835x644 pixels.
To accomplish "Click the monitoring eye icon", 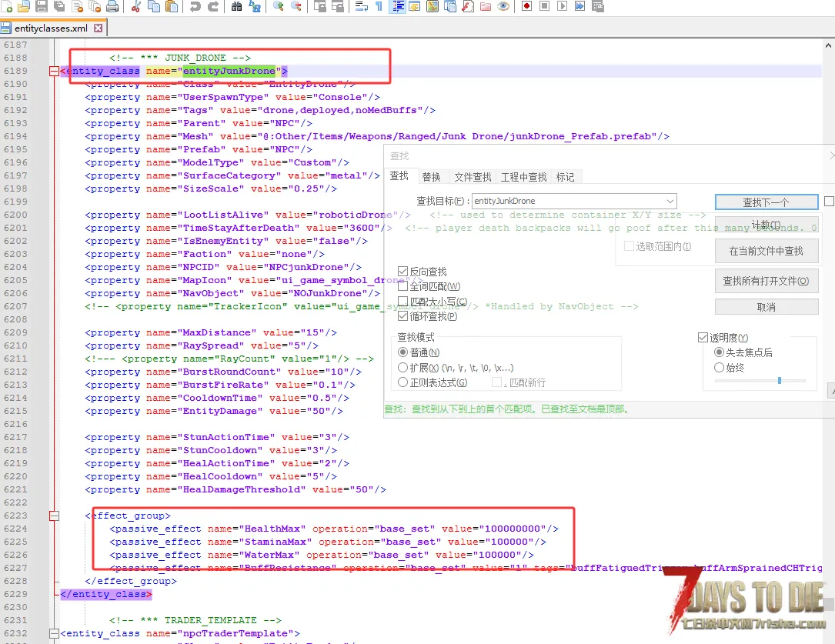I will pyautogui.click(x=503, y=7).
